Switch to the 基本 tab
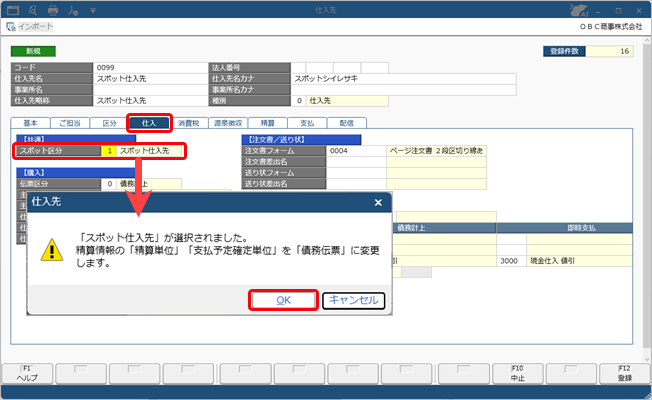 (x=30, y=123)
